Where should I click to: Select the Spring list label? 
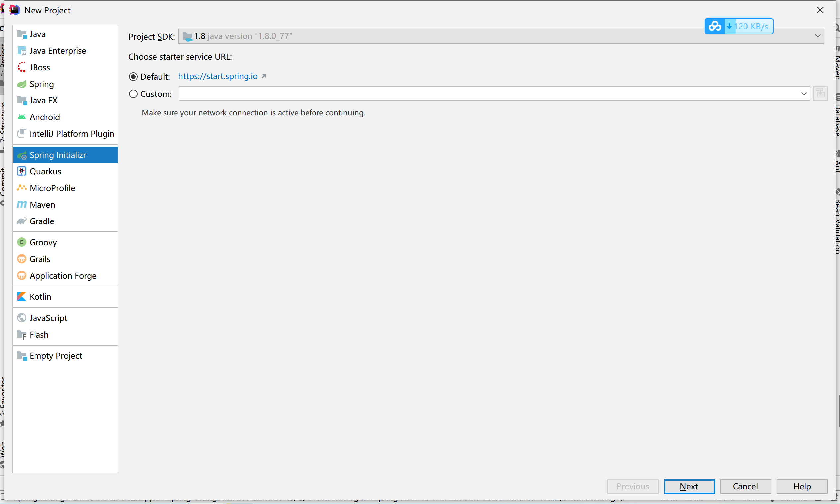42,84
